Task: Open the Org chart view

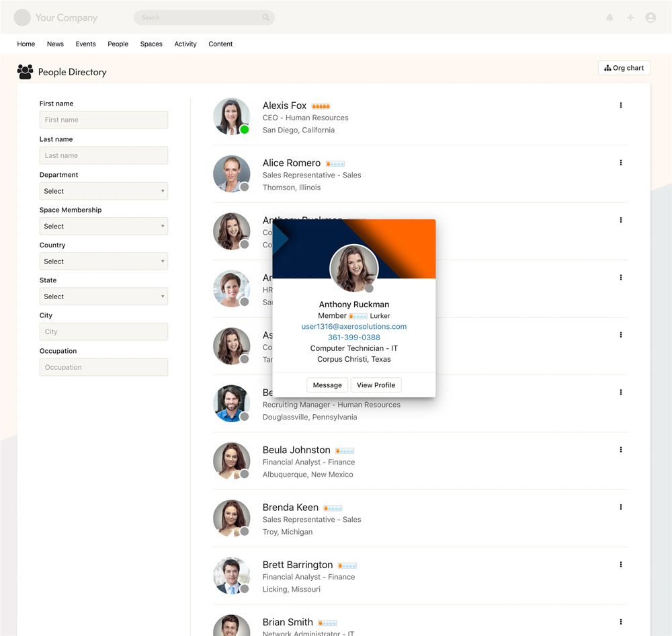Action: tap(624, 67)
